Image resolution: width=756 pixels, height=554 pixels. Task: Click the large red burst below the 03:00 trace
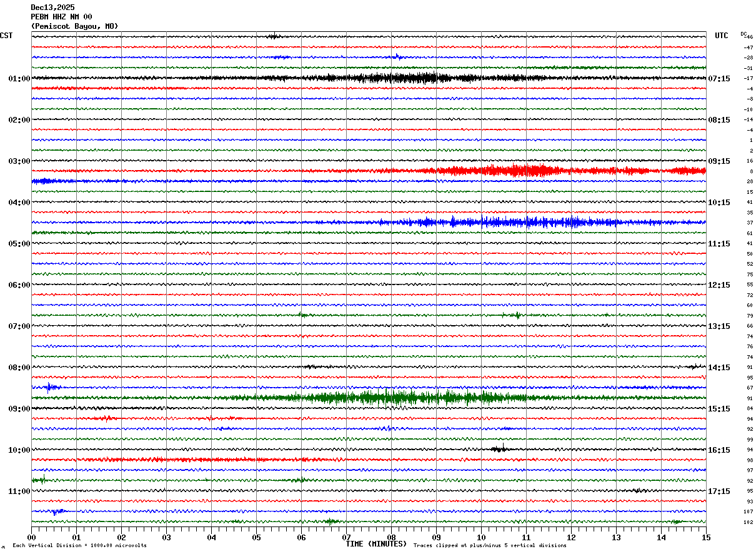click(525, 171)
